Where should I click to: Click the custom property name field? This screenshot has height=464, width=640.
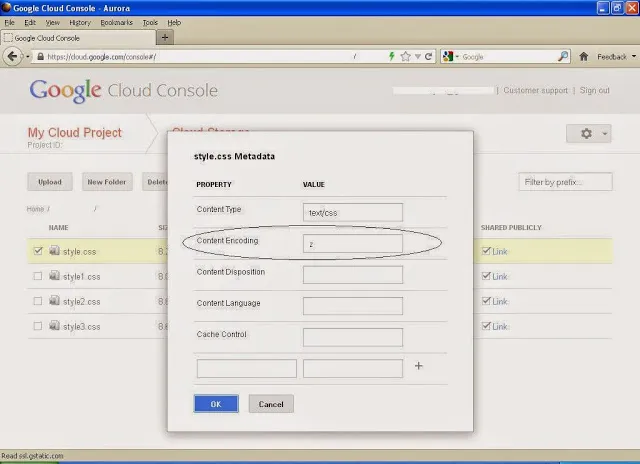247,368
